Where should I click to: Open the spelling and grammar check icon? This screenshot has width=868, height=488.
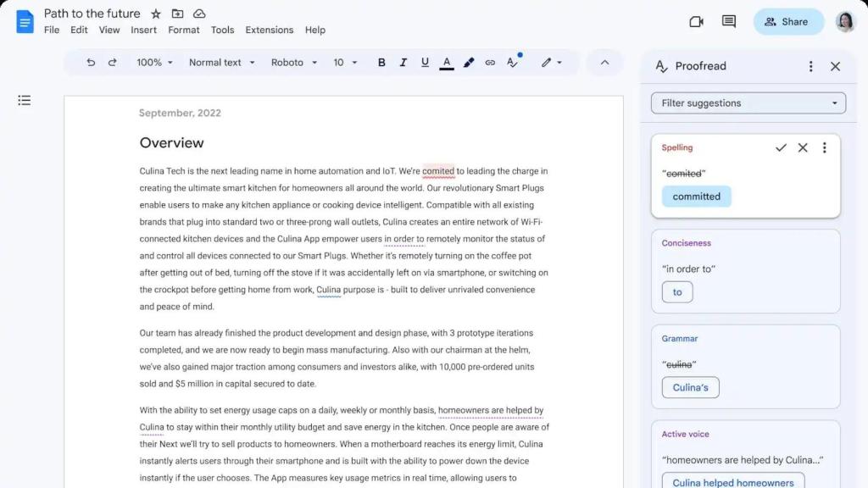click(x=513, y=62)
